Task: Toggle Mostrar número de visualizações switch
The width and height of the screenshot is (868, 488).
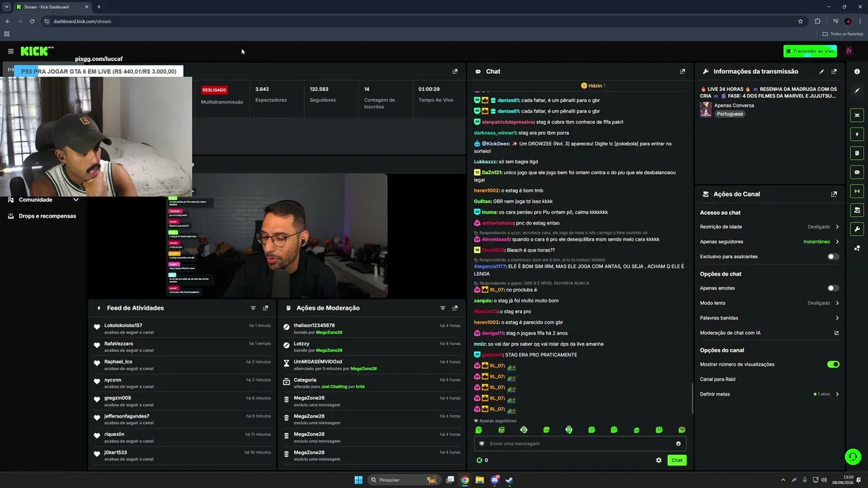Action: [833, 364]
